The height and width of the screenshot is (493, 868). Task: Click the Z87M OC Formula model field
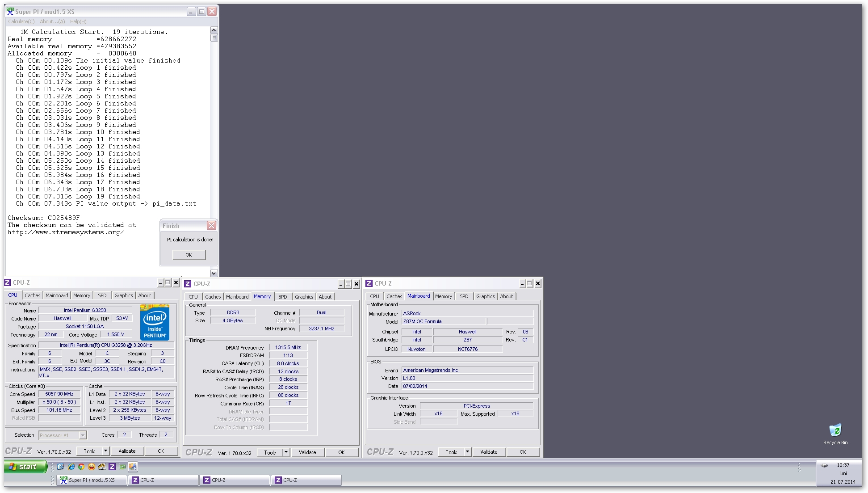click(x=444, y=322)
